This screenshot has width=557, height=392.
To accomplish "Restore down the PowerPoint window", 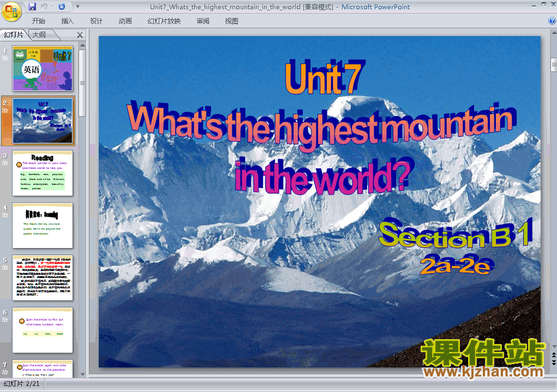I will 543,4.
